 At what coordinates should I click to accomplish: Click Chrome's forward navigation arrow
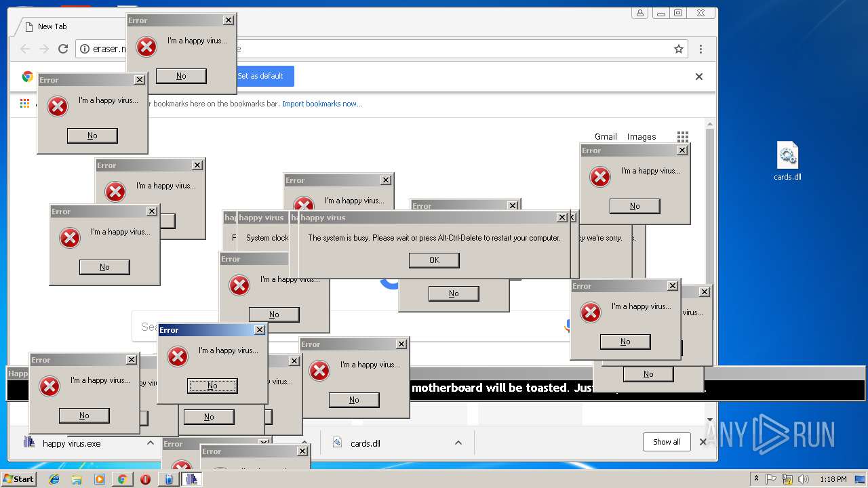click(44, 49)
